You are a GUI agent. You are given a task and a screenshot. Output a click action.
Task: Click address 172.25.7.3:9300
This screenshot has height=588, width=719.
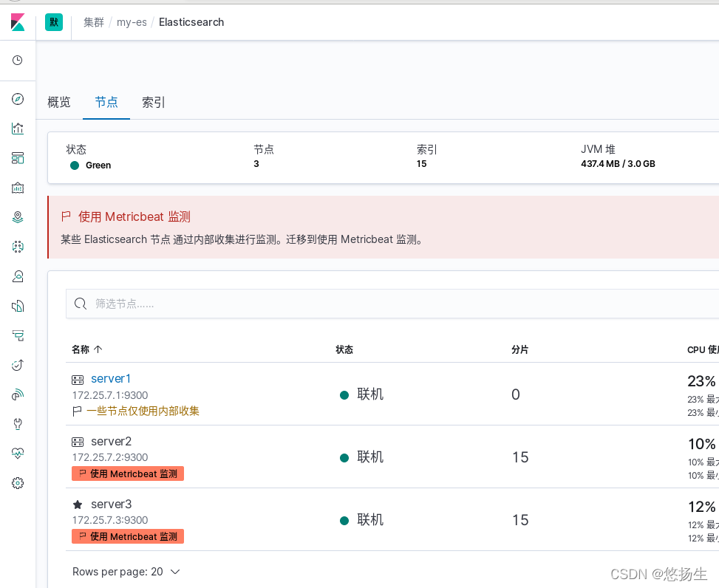click(x=110, y=520)
